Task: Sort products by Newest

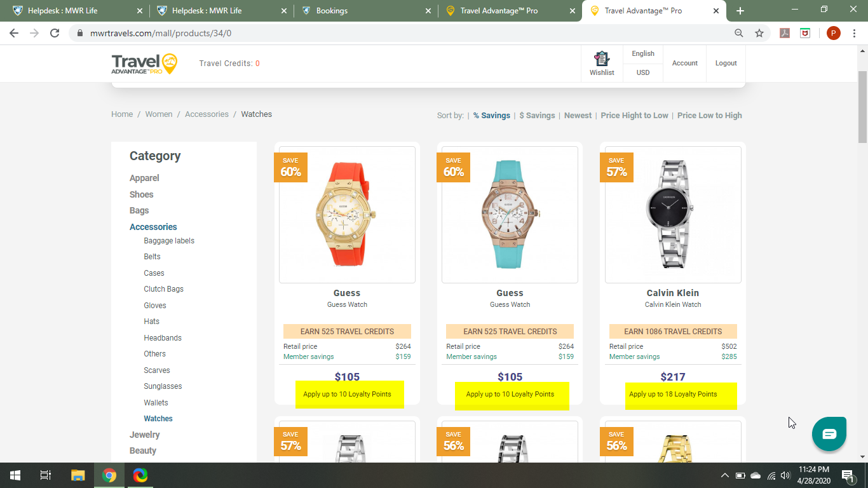Action: [578, 116]
